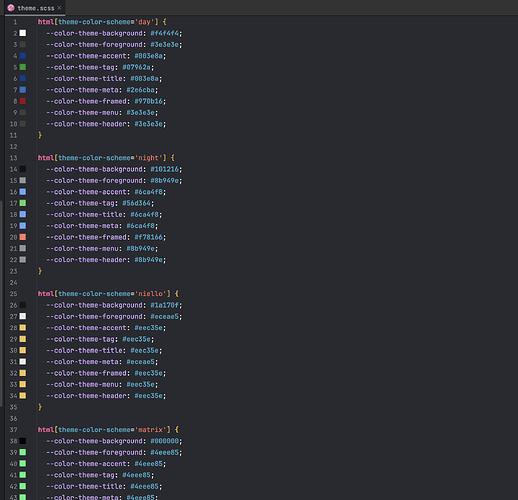Open blue swatch on line 6
The image size is (518, 500).
pyautogui.click(x=23, y=78)
